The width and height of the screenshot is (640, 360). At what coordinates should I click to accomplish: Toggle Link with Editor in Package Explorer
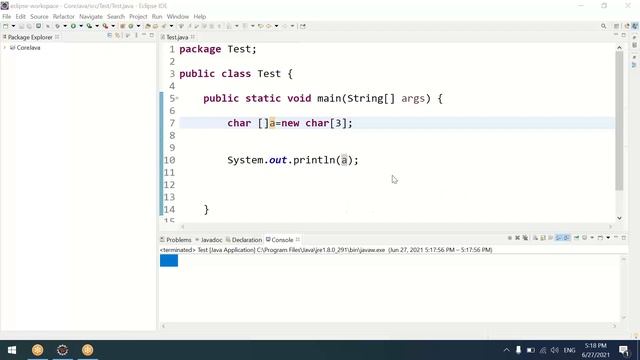(118, 36)
